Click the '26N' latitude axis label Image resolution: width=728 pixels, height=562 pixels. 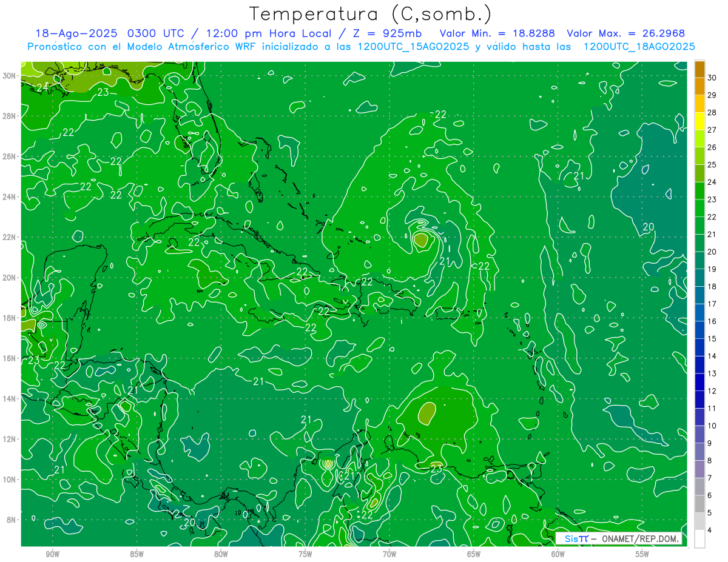(10, 156)
